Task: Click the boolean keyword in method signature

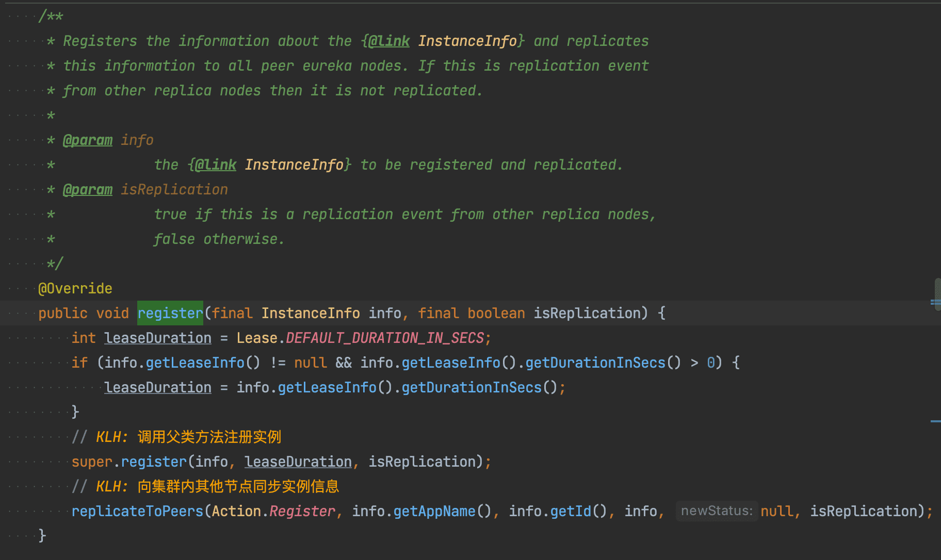Action: point(496,313)
